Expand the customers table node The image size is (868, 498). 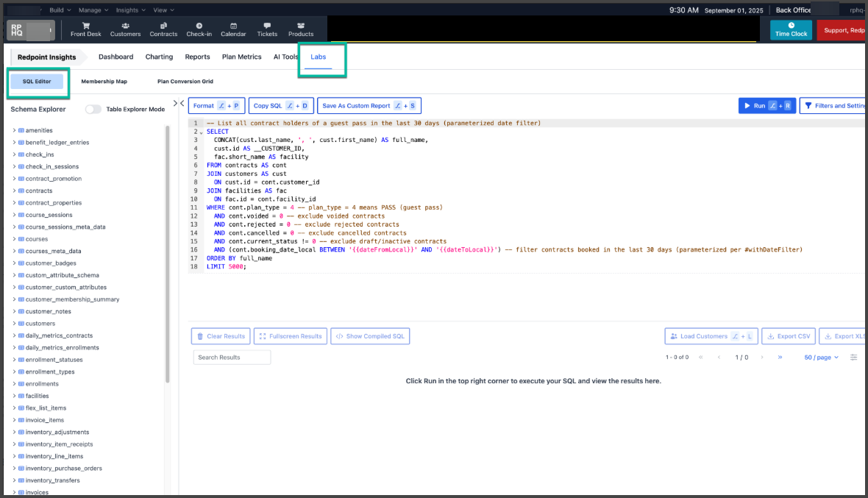14,324
